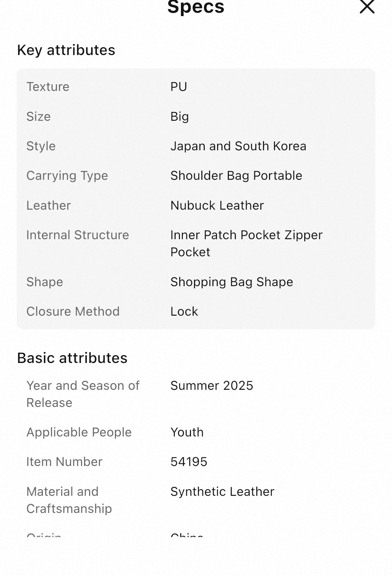This screenshot has width=392, height=576.
Task: Click the Key attributes heading
Action: pyautogui.click(x=66, y=50)
